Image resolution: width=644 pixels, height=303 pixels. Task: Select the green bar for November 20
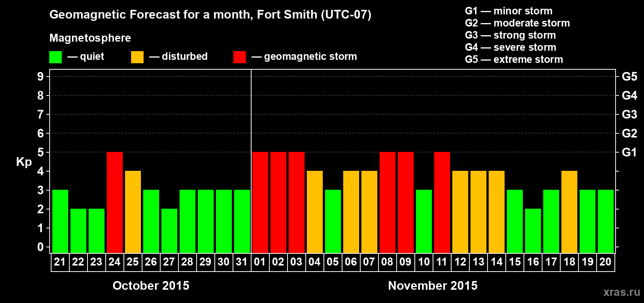606,221
